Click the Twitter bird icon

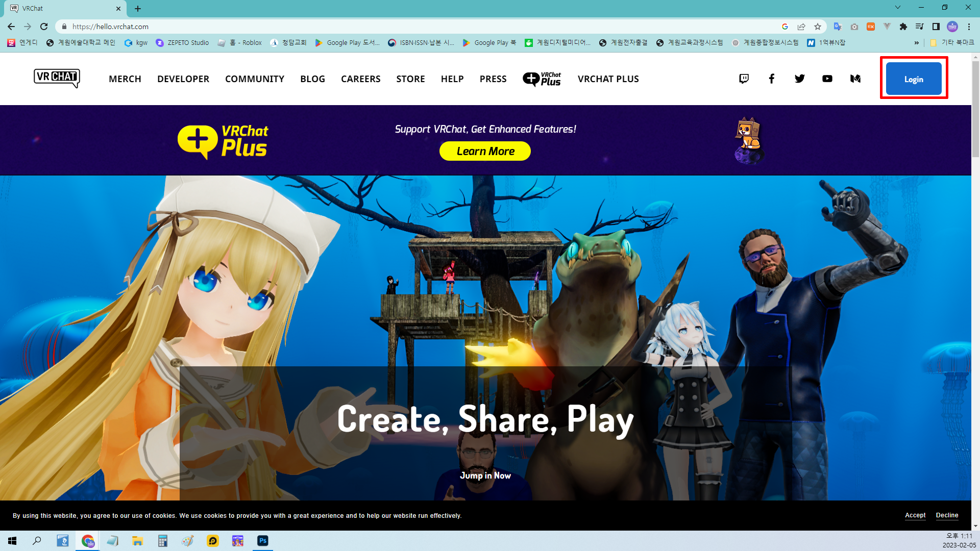pos(799,79)
